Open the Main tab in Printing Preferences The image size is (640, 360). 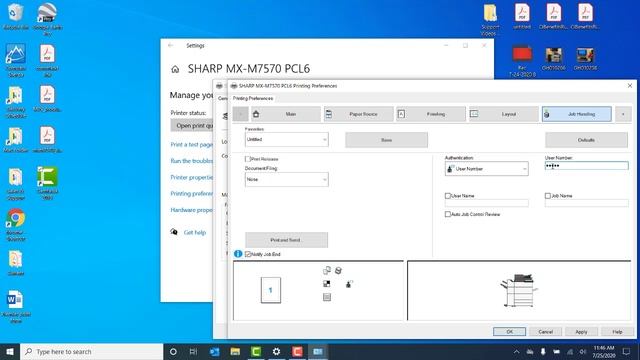(285, 114)
